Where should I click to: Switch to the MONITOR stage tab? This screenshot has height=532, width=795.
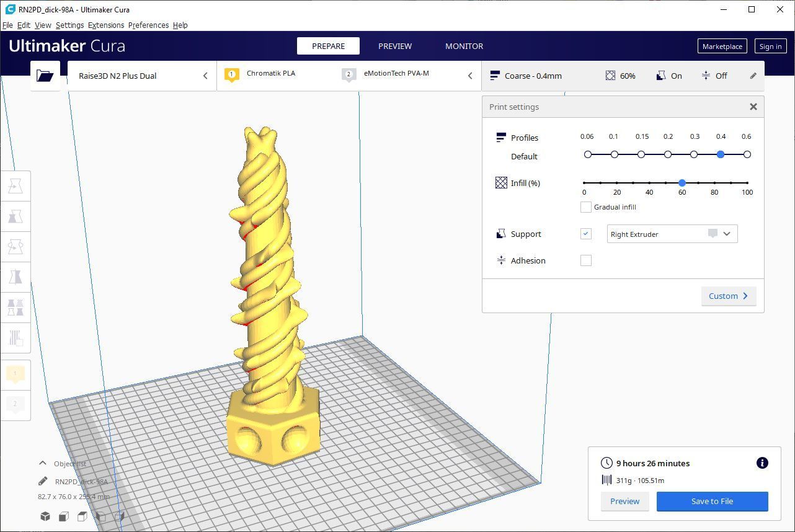point(464,46)
